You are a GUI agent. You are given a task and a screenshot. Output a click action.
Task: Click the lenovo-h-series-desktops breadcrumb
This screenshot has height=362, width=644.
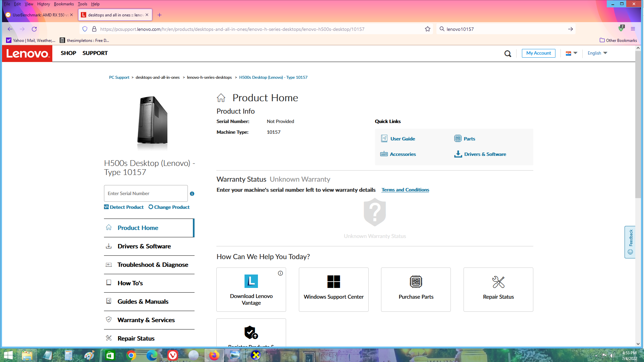click(x=209, y=77)
